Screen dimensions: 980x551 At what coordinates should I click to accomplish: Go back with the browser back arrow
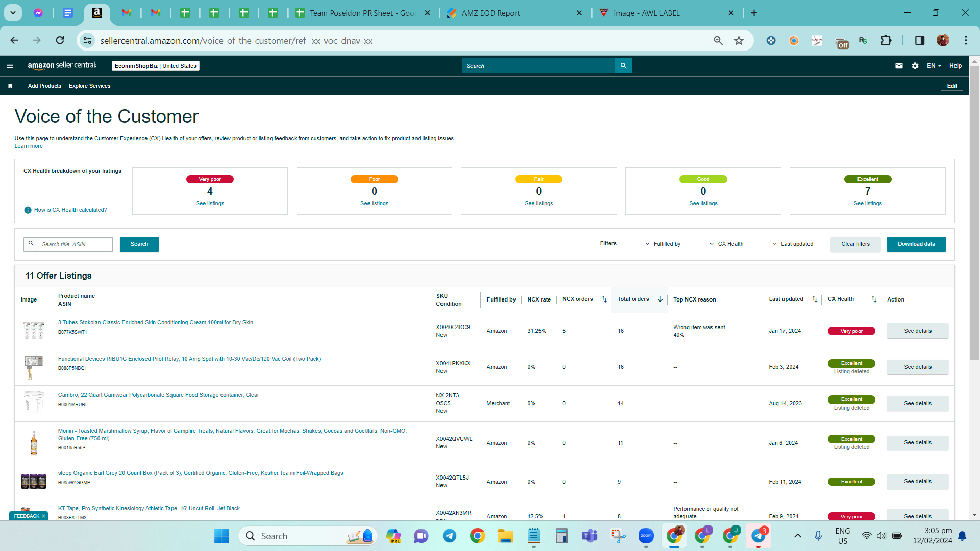(14, 40)
